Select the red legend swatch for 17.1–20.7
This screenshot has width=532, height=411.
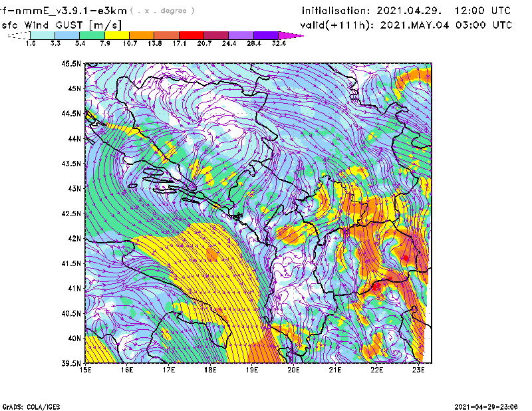(x=192, y=35)
